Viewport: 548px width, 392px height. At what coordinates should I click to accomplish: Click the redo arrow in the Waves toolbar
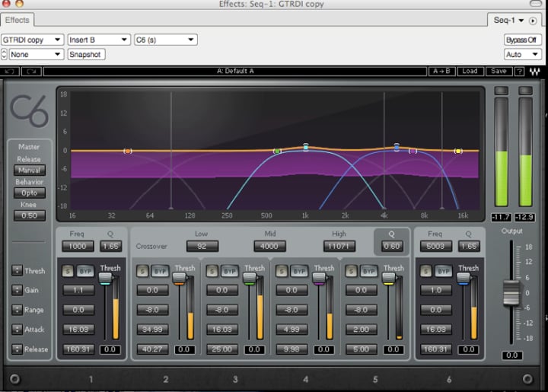[31, 72]
